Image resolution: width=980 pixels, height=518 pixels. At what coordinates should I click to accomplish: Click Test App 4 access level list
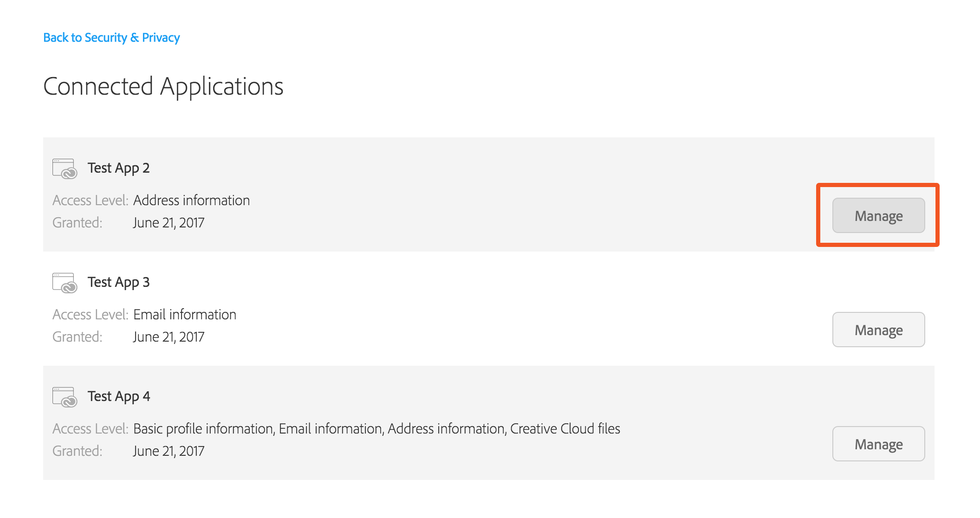pyautogui.click(x=376, y=429)
